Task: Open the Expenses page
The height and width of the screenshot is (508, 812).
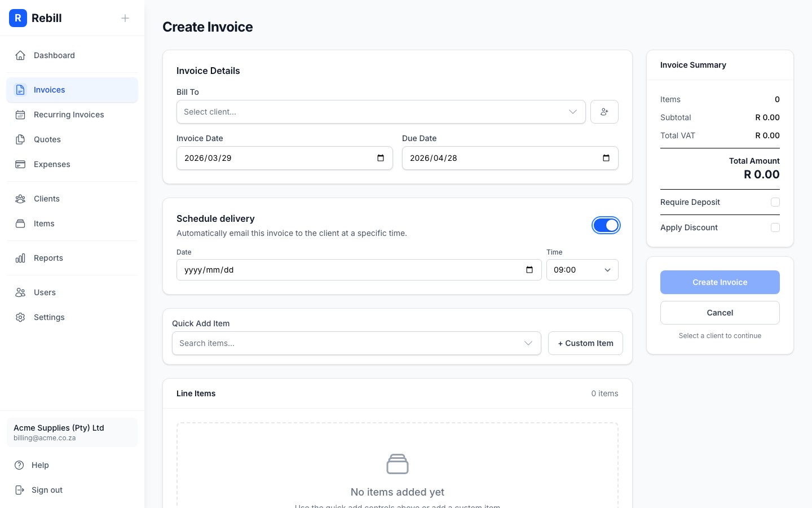Action: [52, 164]
